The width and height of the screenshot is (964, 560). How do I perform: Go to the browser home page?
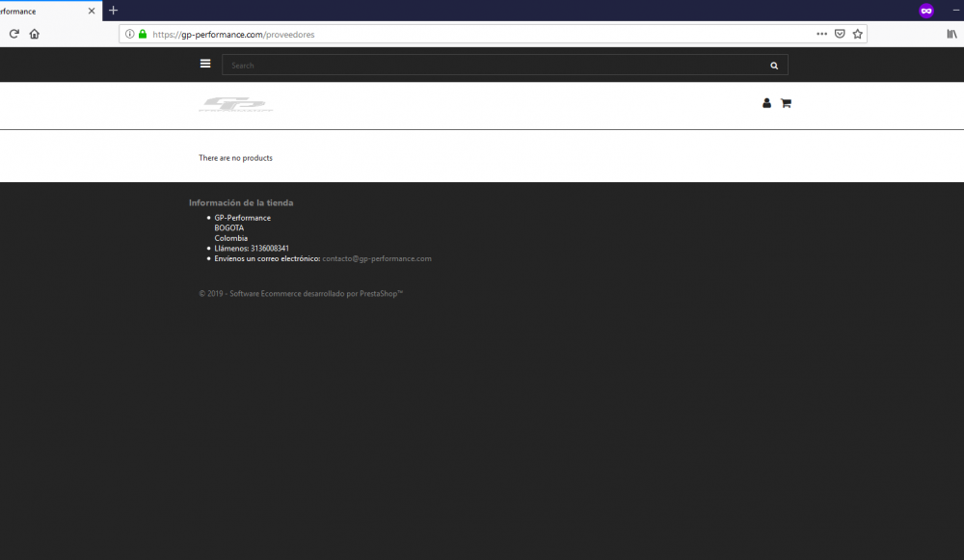coord(35,34)
